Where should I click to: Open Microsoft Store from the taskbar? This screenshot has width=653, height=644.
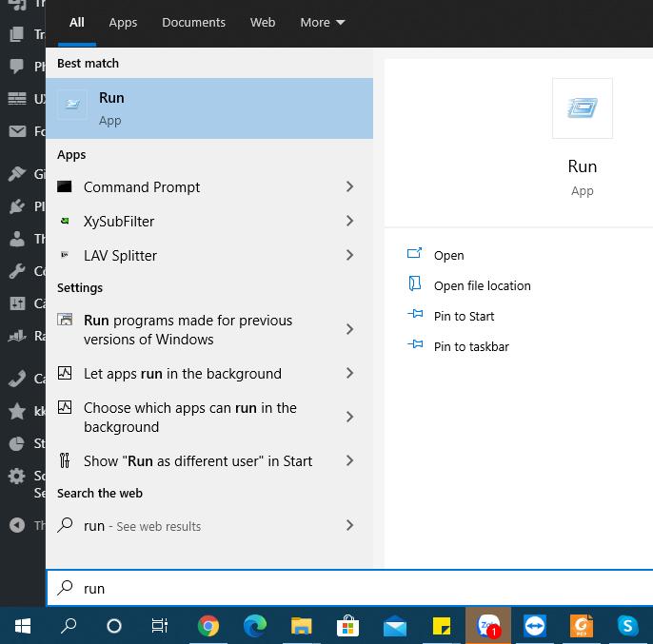347,626
